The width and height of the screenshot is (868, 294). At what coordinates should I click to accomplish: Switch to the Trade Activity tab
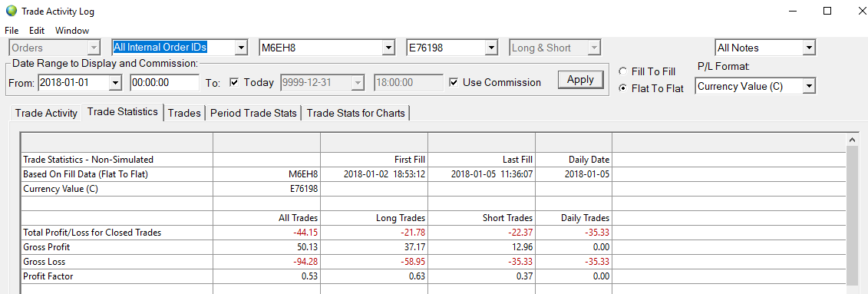point(46,113)
